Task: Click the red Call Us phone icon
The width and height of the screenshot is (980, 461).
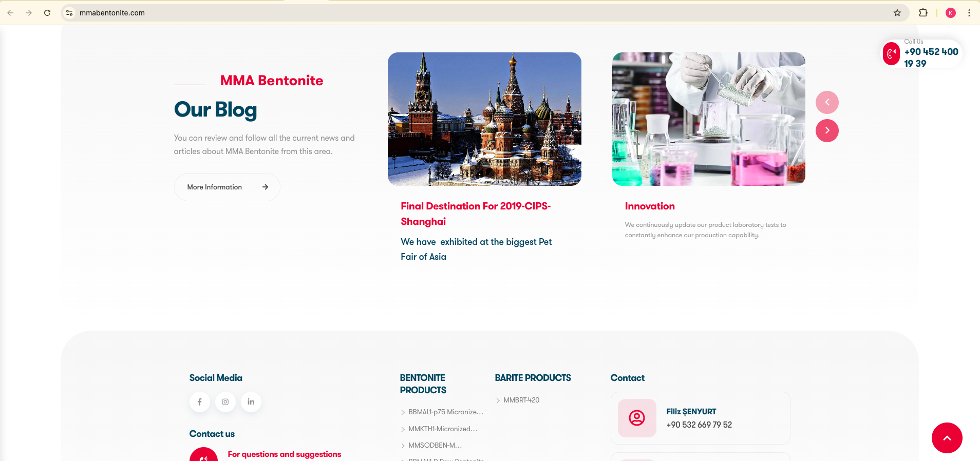Action: click(x=892, y=53)
